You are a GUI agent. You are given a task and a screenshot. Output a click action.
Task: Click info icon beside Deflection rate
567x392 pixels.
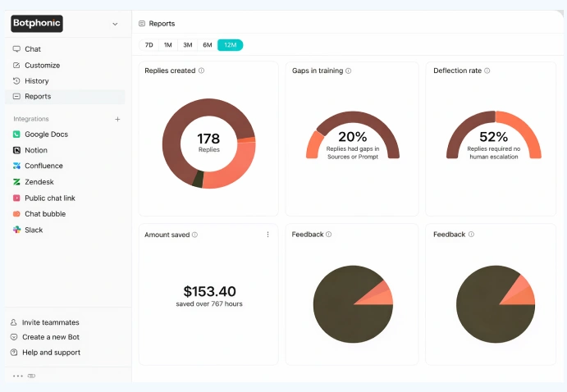coord(487,71)
